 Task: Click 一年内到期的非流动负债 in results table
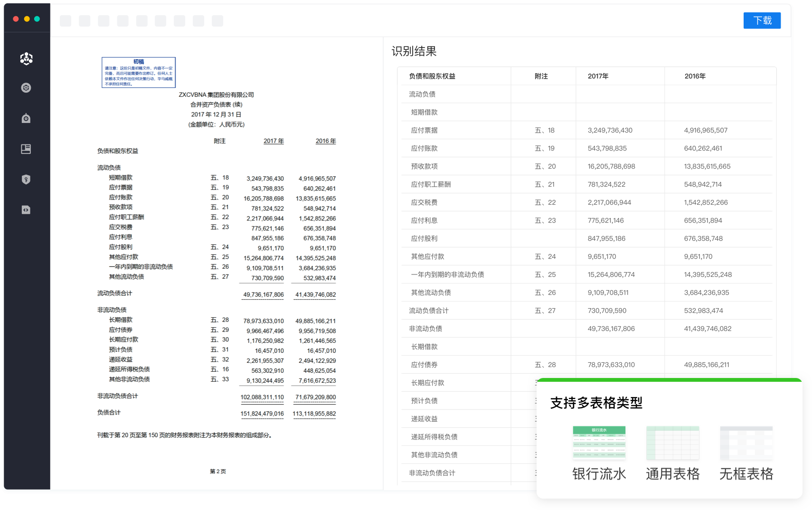pos(447,274)
